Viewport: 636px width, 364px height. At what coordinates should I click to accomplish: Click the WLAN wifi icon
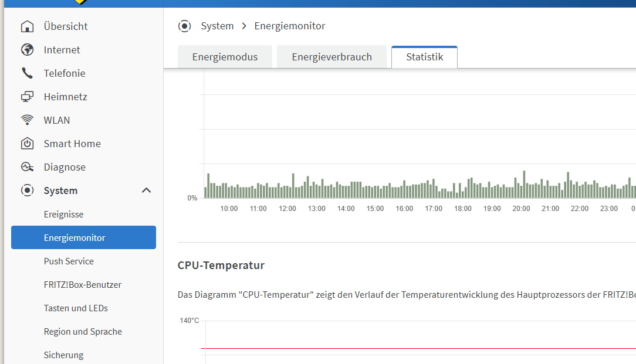[27, 120]
